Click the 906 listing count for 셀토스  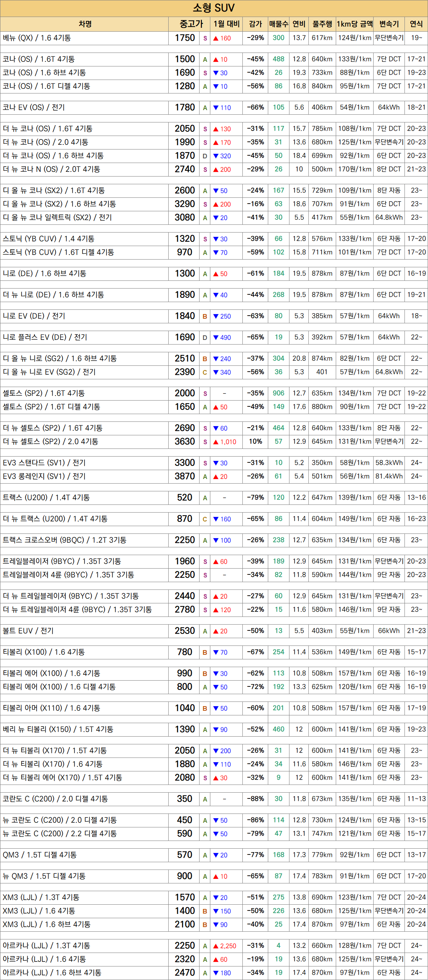[x=279, y=393]
